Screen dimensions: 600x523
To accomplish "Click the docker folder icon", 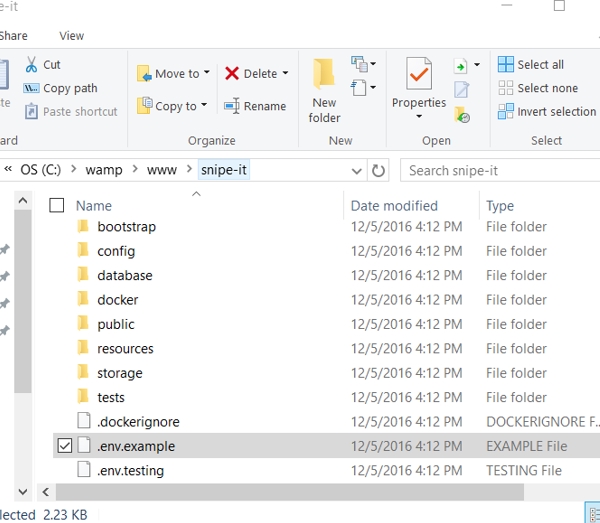I will 83,299.
